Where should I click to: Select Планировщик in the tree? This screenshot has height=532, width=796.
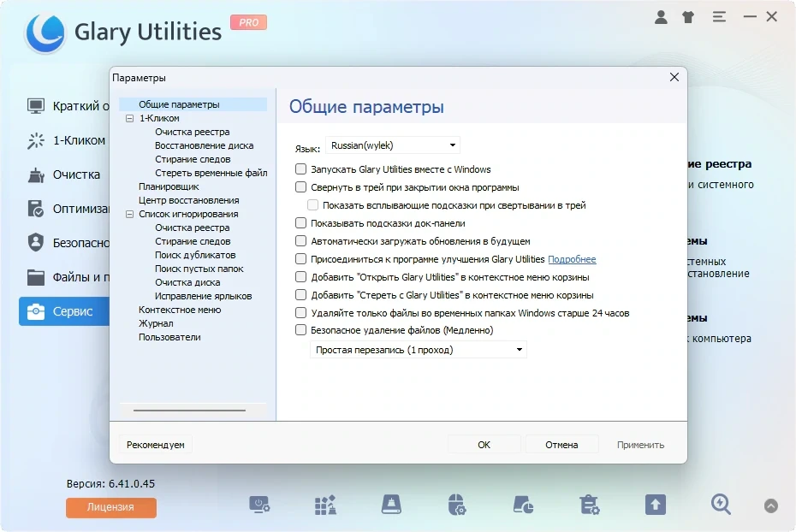click(169, 186)
